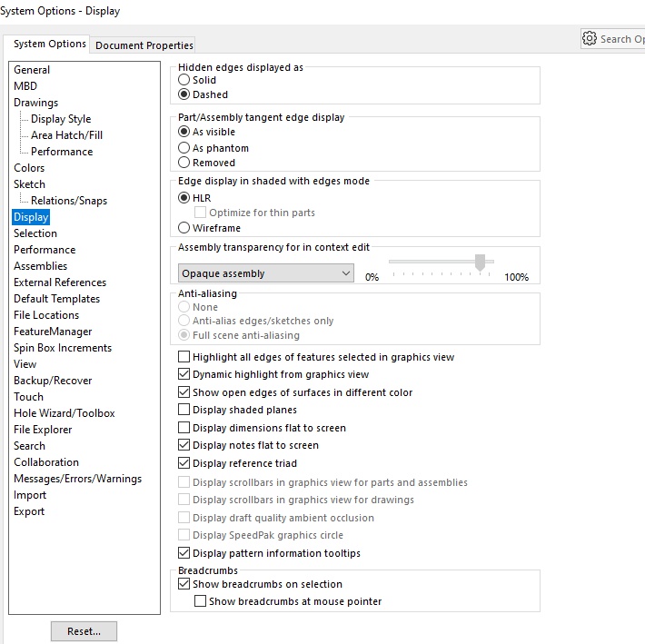Screen dimensions: 645x644
Task: Select the FeatureManager options category
Action: point(53,332)
